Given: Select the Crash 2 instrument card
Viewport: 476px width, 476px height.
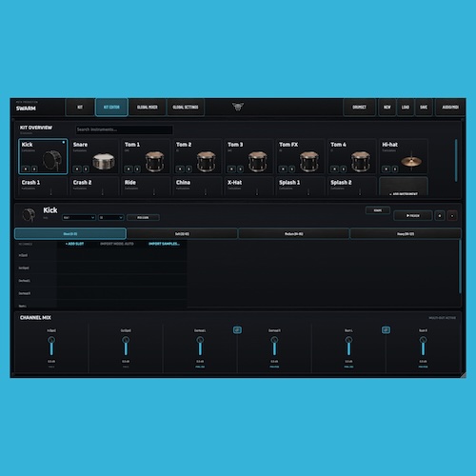Looking at the screenshot, I should tap(94, 187).
